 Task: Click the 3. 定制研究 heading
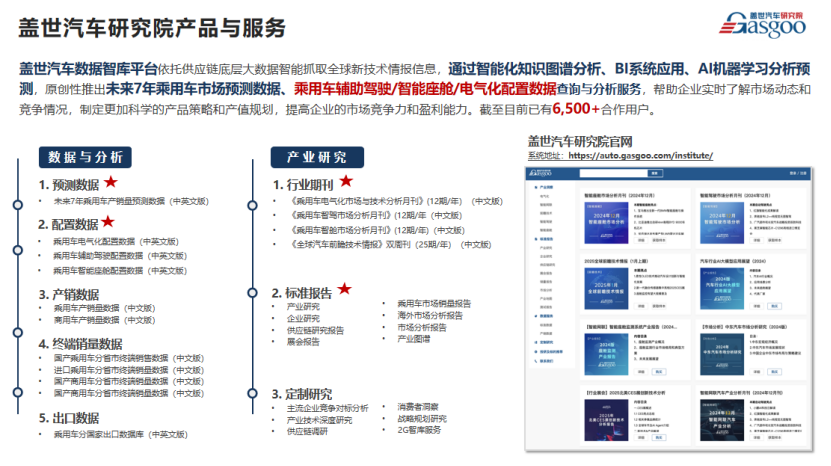(302, 394)
